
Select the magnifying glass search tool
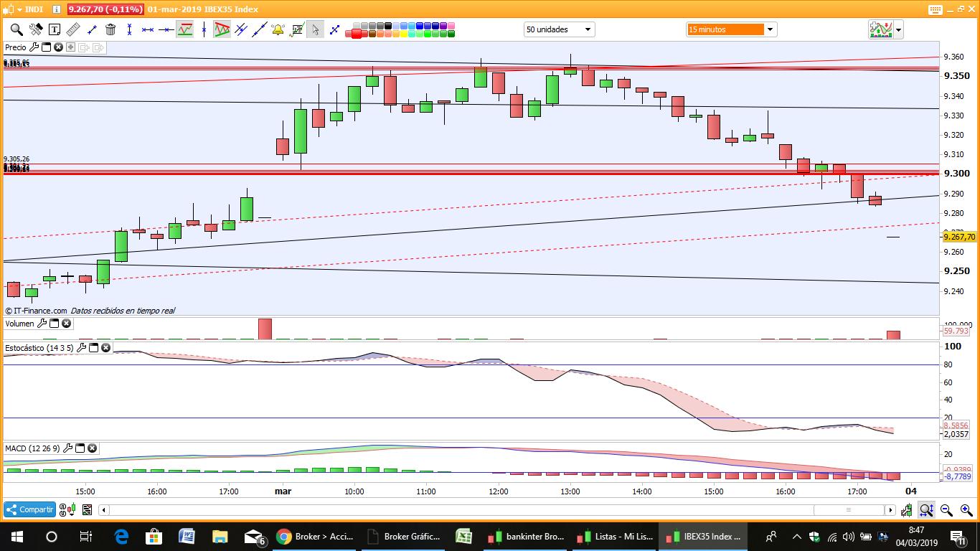click(x=17, y=29)
